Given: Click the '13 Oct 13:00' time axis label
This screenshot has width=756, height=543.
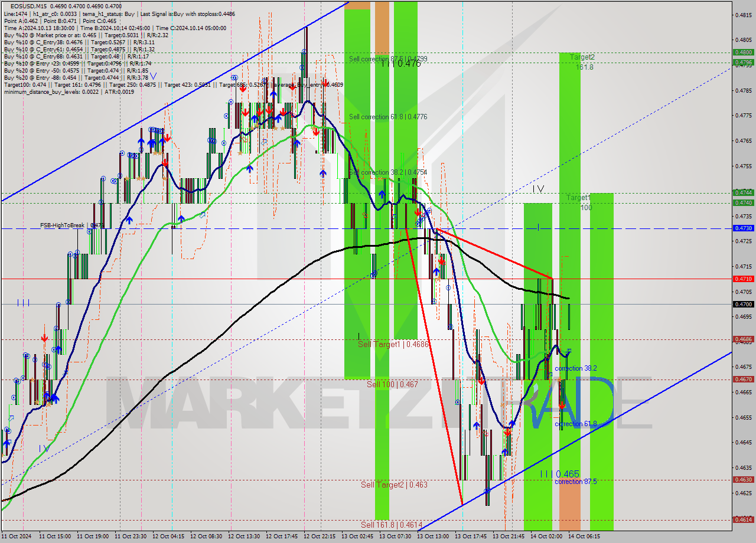Looking at the screenshot, I should [x=433, y=537].
